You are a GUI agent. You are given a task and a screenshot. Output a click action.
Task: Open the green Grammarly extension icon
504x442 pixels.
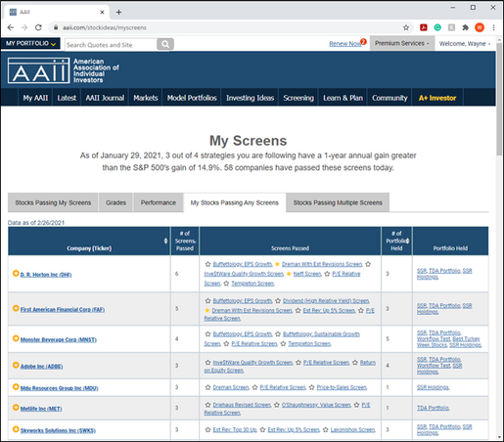click(x=437, y=27)
